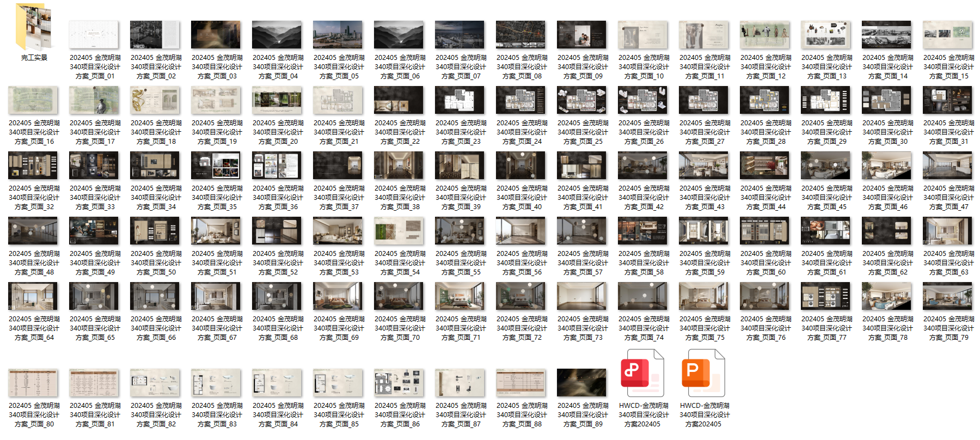Open the red WPS PDF file icon

click(642, 374)
